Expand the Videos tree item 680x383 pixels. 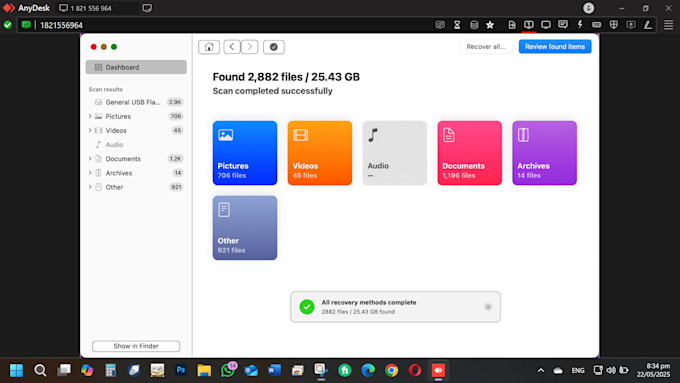(x=90, y=130)
